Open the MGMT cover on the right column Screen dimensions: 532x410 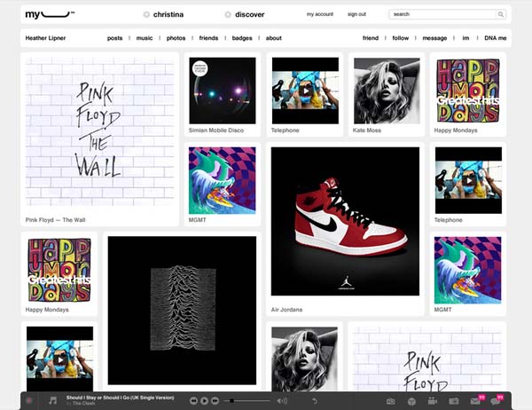click(x=468, y=270)
